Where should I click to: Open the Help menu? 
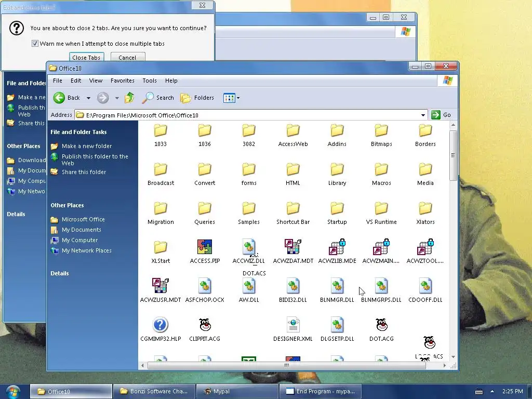coord(171,81)
